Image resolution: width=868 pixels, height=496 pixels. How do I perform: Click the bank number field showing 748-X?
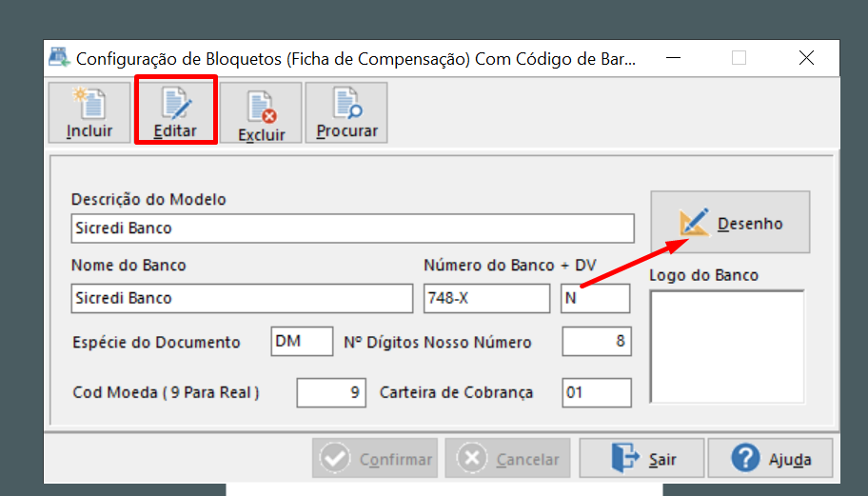click(x=486, y=298)
